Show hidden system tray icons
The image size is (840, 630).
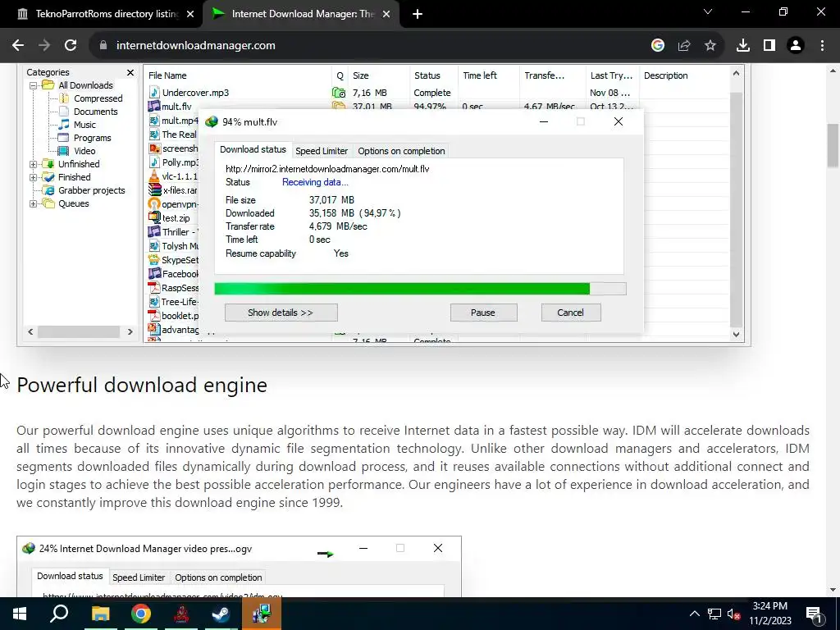[x=694, y=614]
